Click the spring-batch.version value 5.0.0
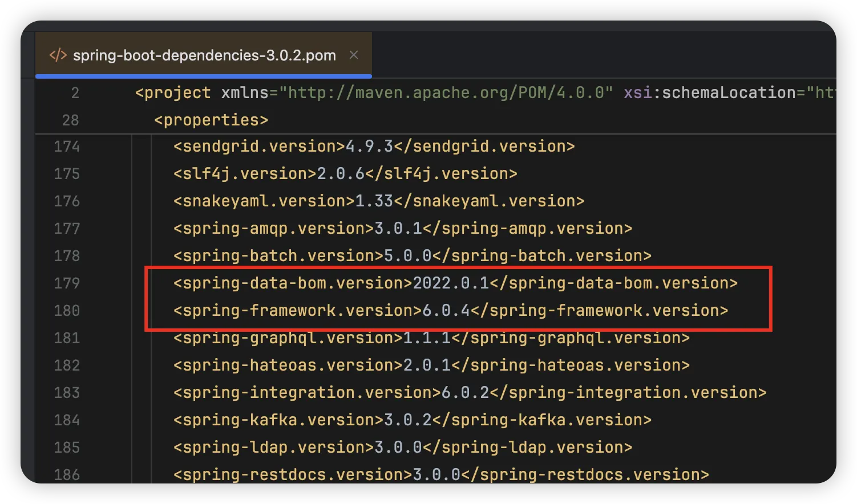 point(407,256)
